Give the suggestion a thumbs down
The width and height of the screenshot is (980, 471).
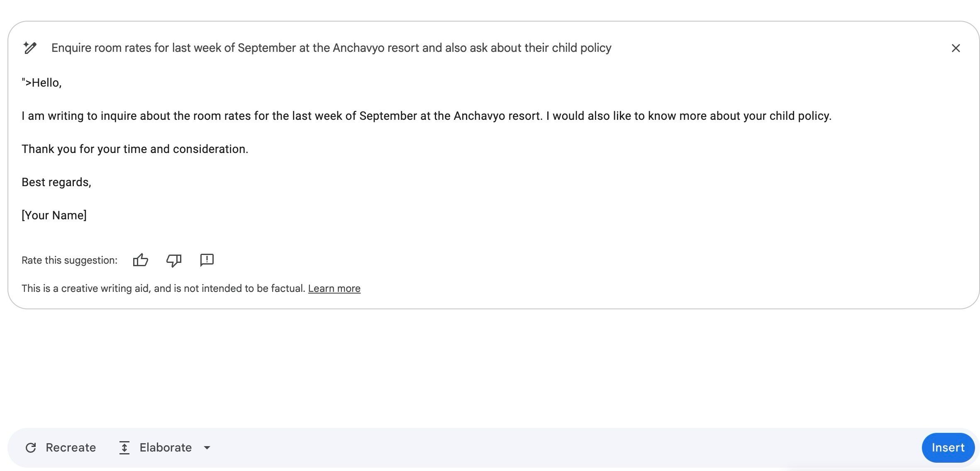tap(174, 260)
